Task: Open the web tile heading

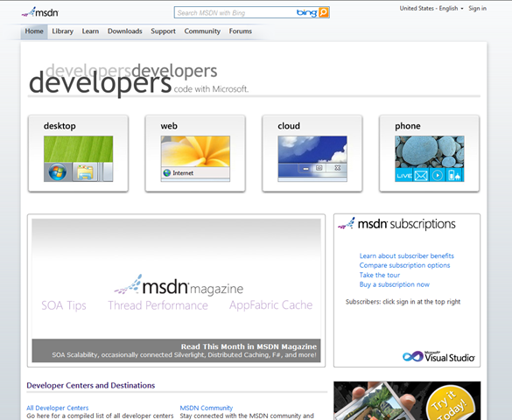Action: [x=169, y=126]
